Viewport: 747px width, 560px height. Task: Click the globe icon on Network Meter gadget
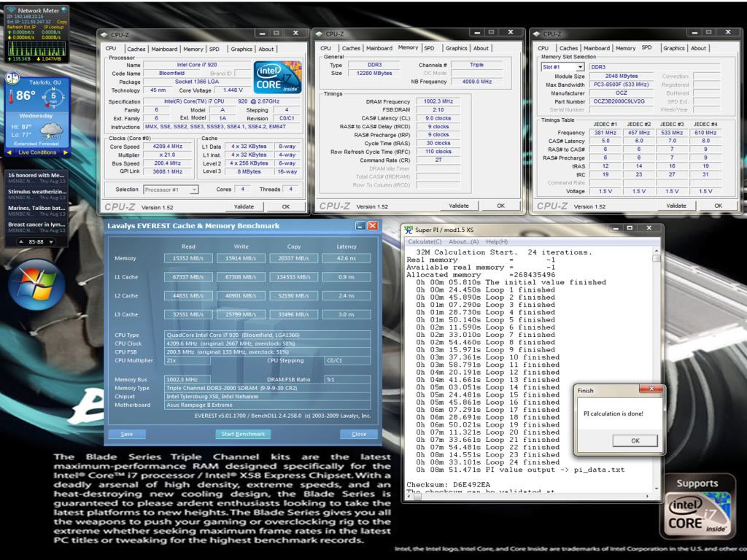click(x=64, y=10)
